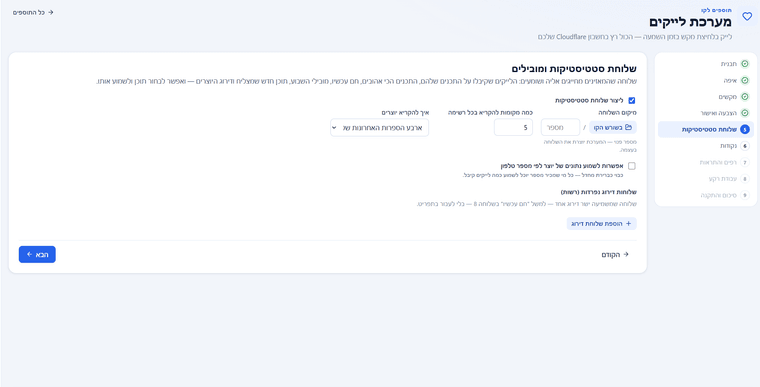Jump to step 9 סיכום והתקנה
Screen dimensions: 760x387
tap(706, 195)
